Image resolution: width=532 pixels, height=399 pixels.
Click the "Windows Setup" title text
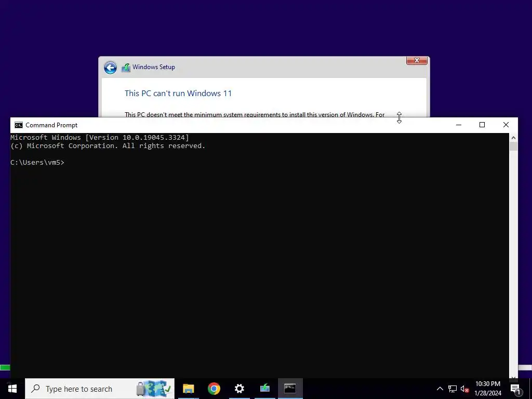pyautogui.click(x=154, y=67)
